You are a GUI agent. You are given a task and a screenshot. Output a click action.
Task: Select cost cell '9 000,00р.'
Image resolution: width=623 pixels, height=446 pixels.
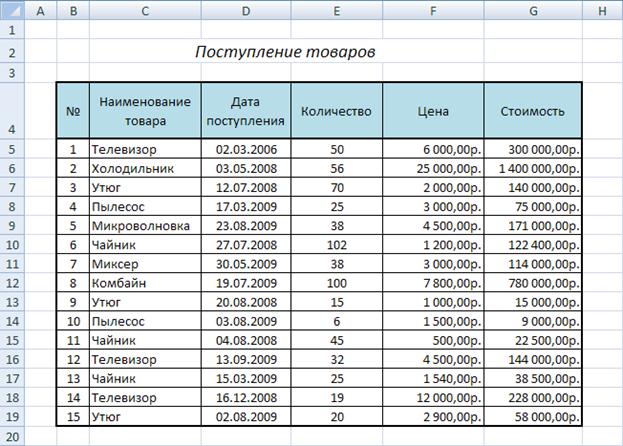(533, 321)
